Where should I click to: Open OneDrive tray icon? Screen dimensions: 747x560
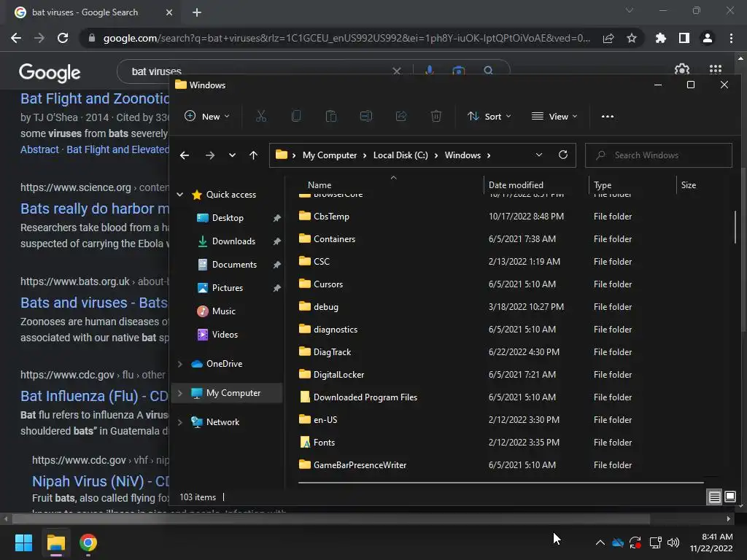tap(618, 542)
